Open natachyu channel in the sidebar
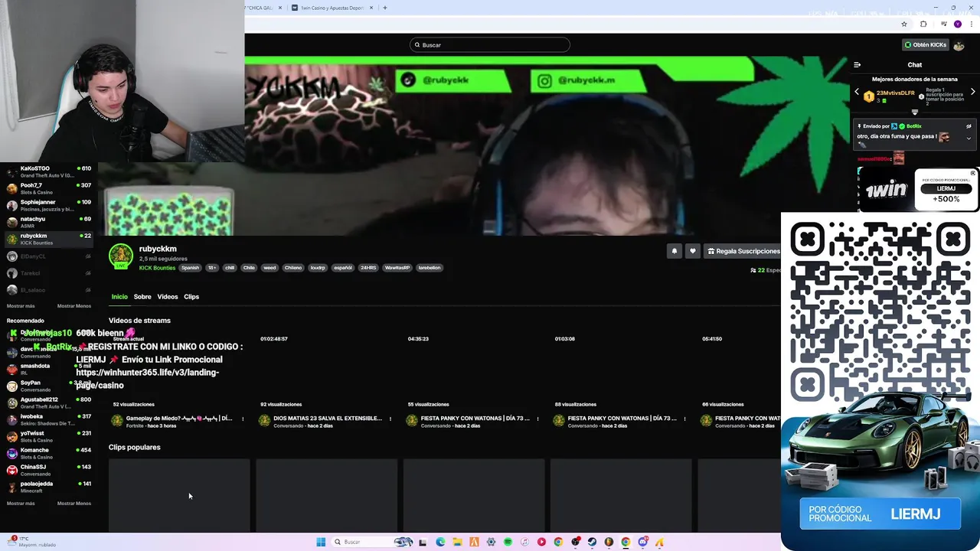Viewport: 980px width, 551px height. [49, 222]
